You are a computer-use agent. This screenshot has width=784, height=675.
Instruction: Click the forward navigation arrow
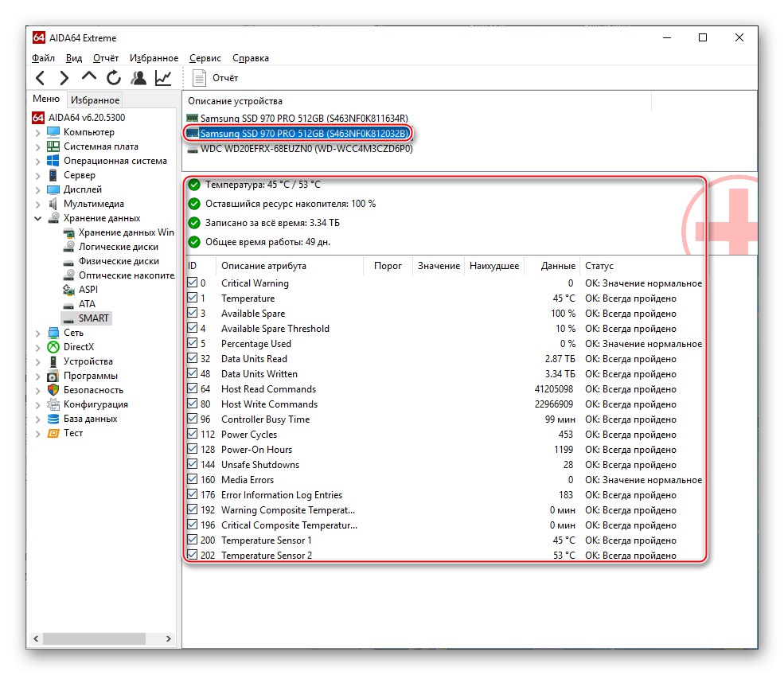(64, 77)
